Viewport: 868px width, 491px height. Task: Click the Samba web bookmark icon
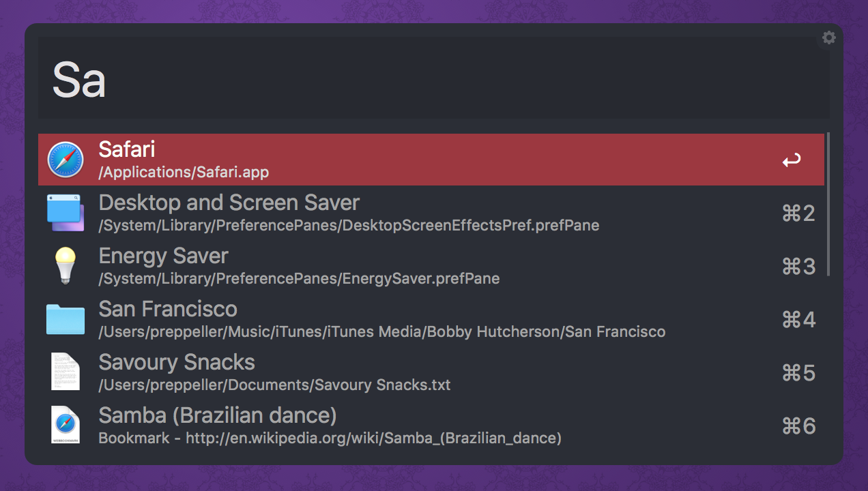(x=66, y=426)
